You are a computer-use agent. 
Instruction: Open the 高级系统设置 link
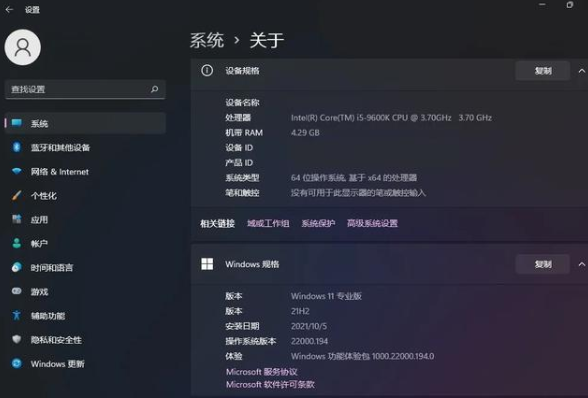pos(372,223)
